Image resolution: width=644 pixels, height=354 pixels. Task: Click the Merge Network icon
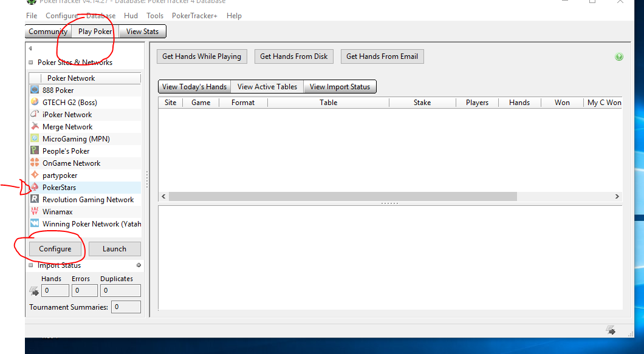click(35, 126)
